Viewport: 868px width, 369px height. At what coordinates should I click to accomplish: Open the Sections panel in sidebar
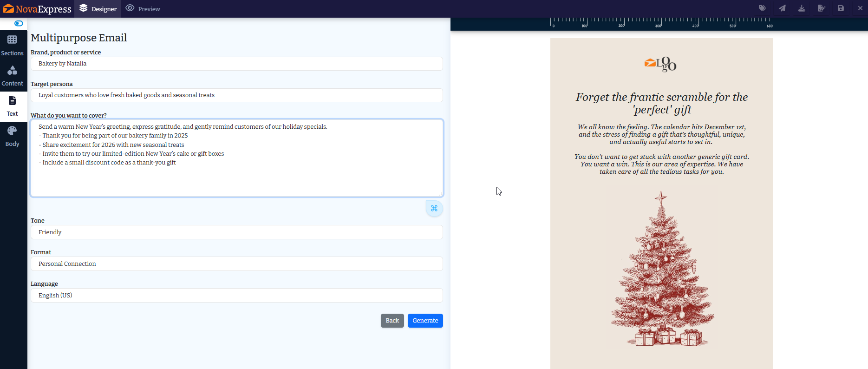click(13, 46)
